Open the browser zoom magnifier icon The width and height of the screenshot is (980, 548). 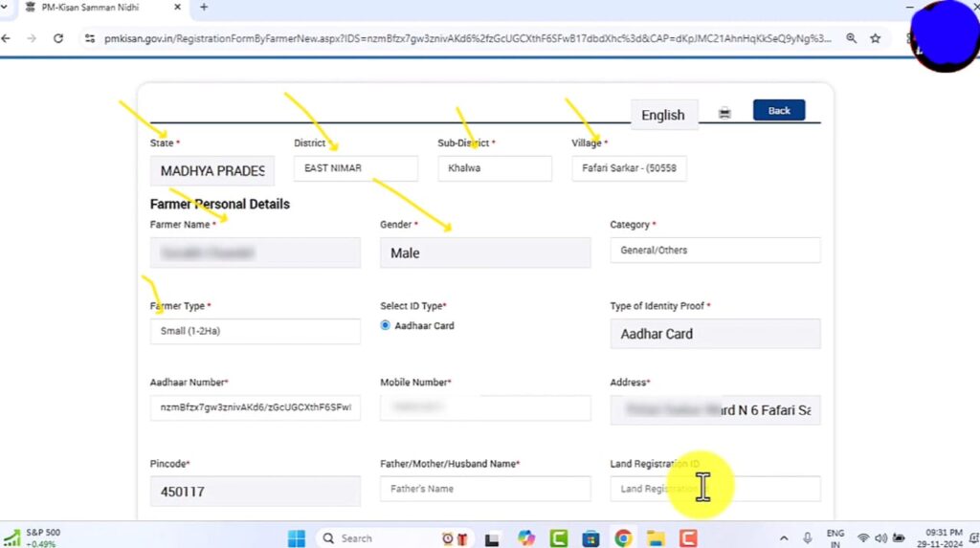tap(851, 39)
